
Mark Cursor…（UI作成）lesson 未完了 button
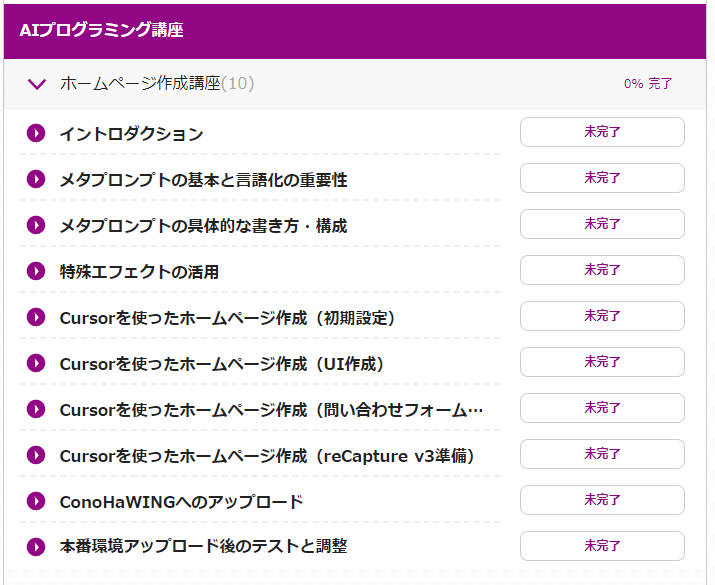coord(602,362)
